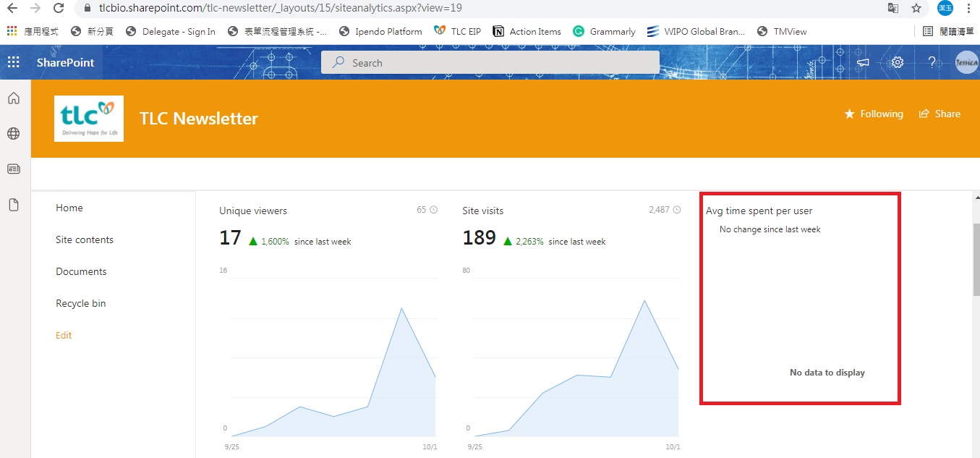Click the page vertical scrollbar thumb
The image size is (980, 458).
point(976,259)
